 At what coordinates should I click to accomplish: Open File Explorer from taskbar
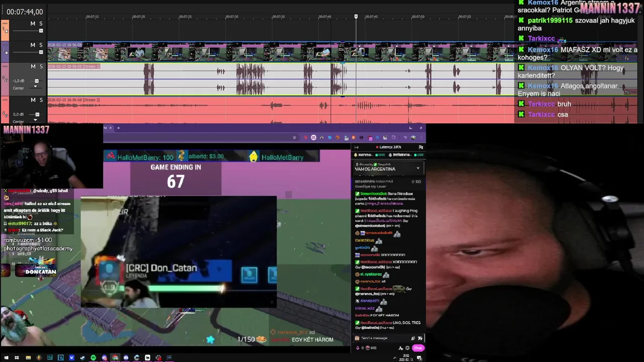pyautogui.click(x=28, y=358)
